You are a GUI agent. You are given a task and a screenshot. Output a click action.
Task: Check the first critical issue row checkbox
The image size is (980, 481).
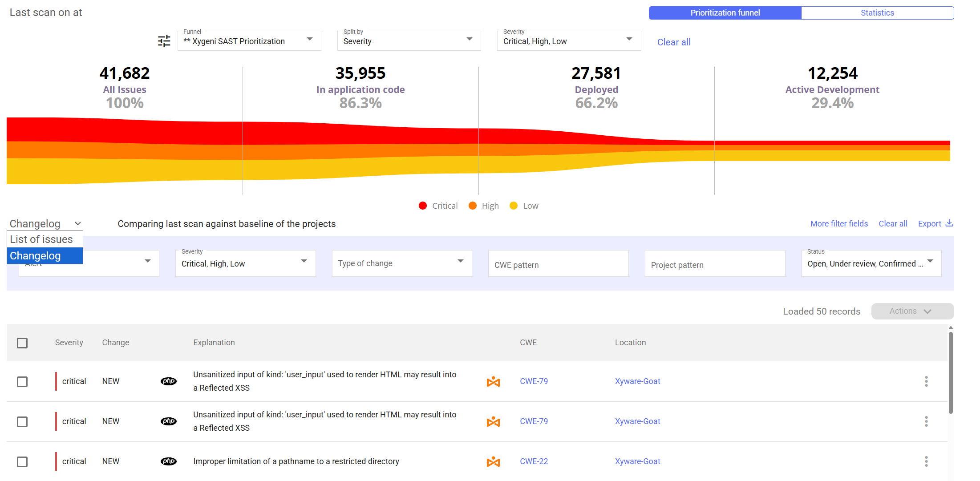click(x=22, y=382)
